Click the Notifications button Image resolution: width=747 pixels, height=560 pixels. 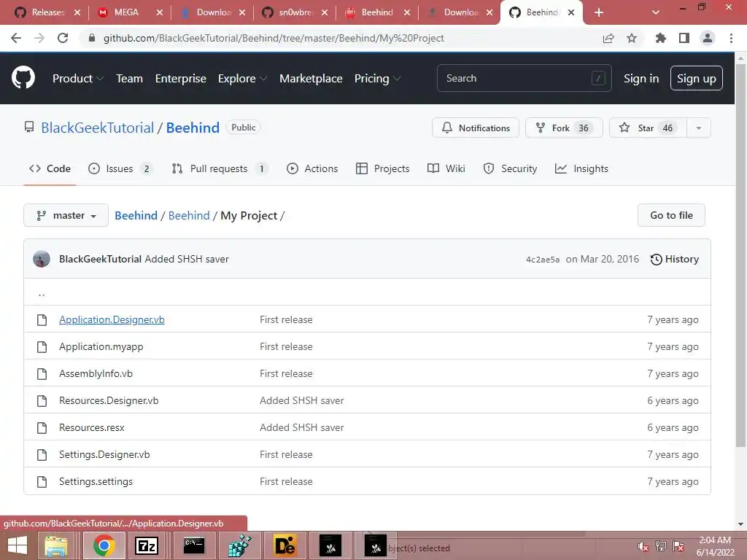click(476, 128)
